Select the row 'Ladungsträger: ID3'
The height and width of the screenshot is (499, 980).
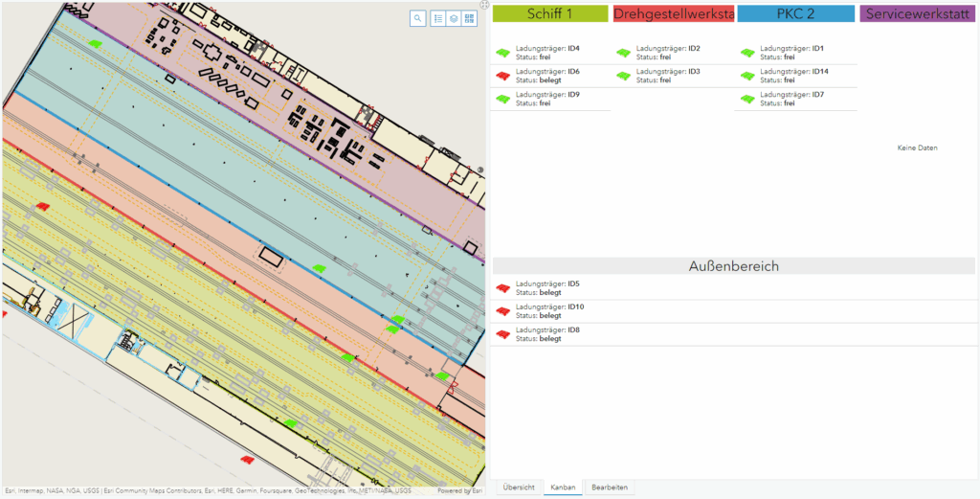tap(673, 76)
